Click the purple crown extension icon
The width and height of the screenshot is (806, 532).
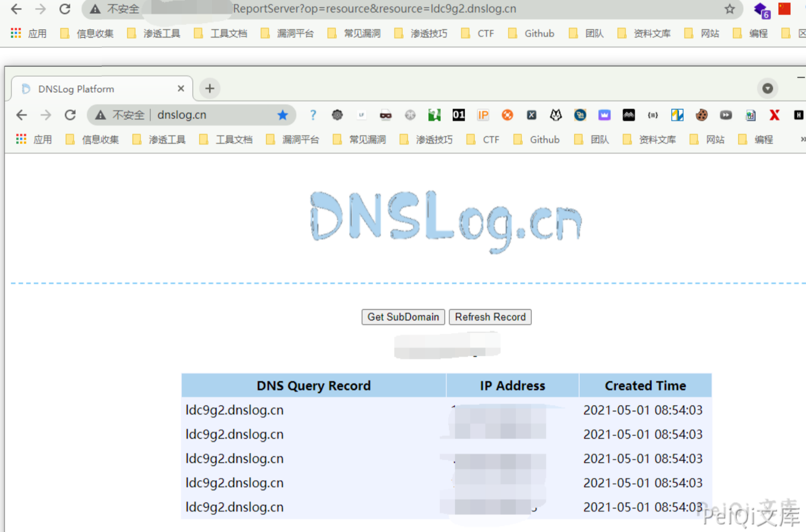coord(604,115)
